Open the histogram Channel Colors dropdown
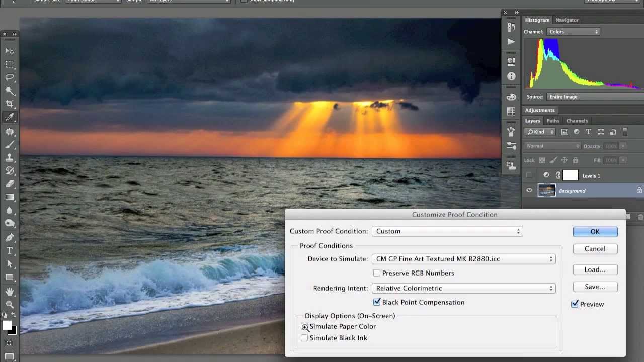 click(x=573, y=32)
